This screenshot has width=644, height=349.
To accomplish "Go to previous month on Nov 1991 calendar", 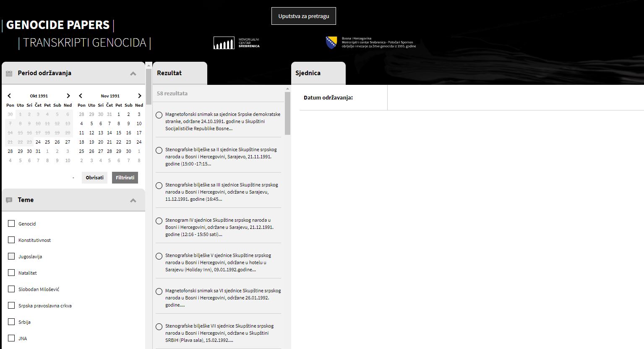I will click(81, 96).
